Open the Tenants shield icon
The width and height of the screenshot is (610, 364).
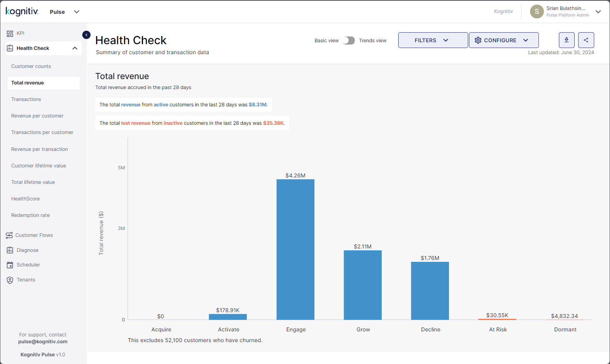(x=10, y=280)
